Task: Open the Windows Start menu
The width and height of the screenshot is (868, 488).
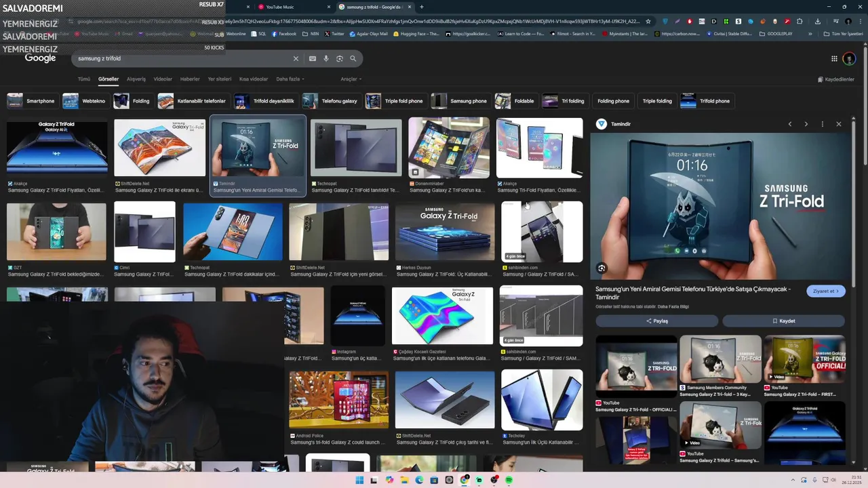Action: click(x=359, y=481)
